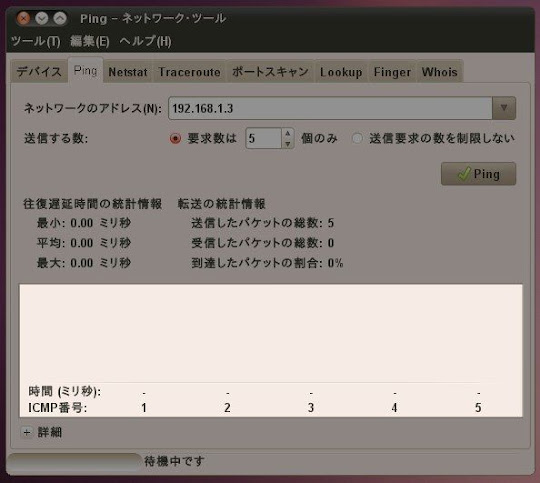
Task: Open the network address dropdown arrow
Action: pyautogui.click(x=504, y=108)
